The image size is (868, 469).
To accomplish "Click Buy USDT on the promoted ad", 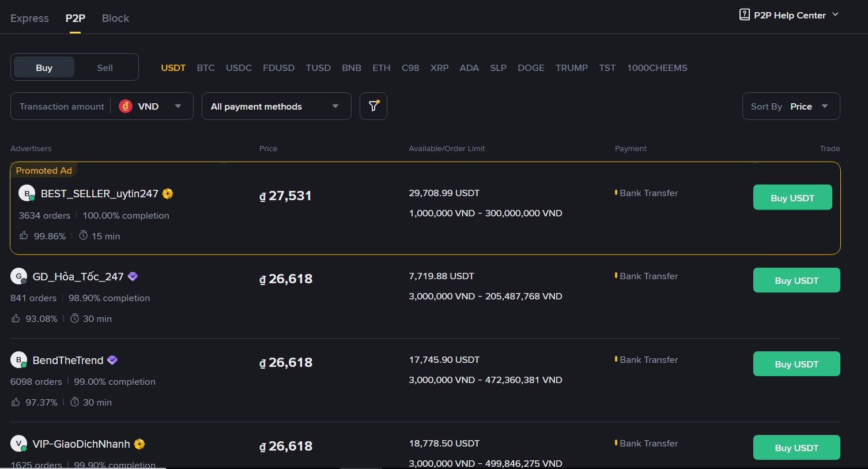I will (x=792, y=197).
